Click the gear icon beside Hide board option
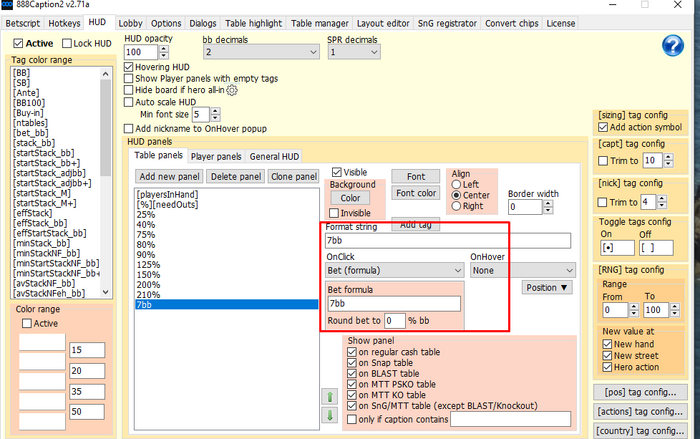 tap(232, 90)
